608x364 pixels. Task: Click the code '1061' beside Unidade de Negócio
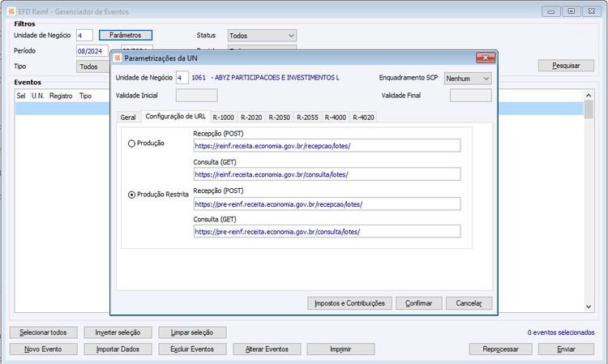tap(199, 78)
